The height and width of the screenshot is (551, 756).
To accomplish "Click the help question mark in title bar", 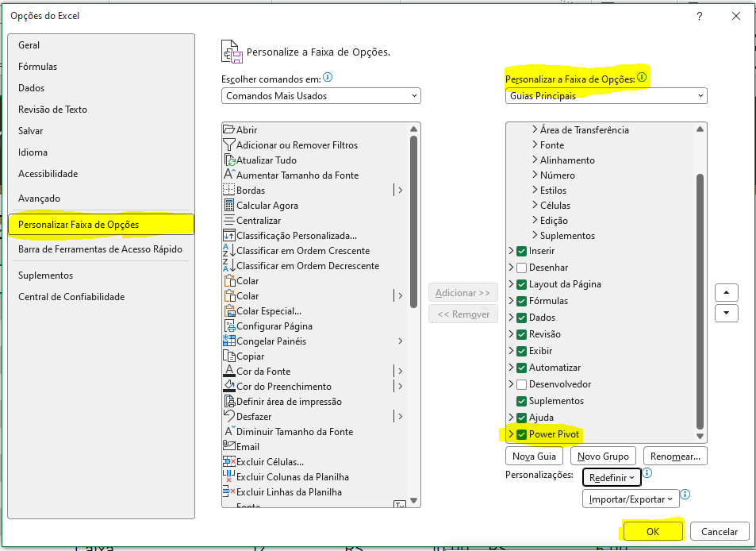I will [700, 16].
